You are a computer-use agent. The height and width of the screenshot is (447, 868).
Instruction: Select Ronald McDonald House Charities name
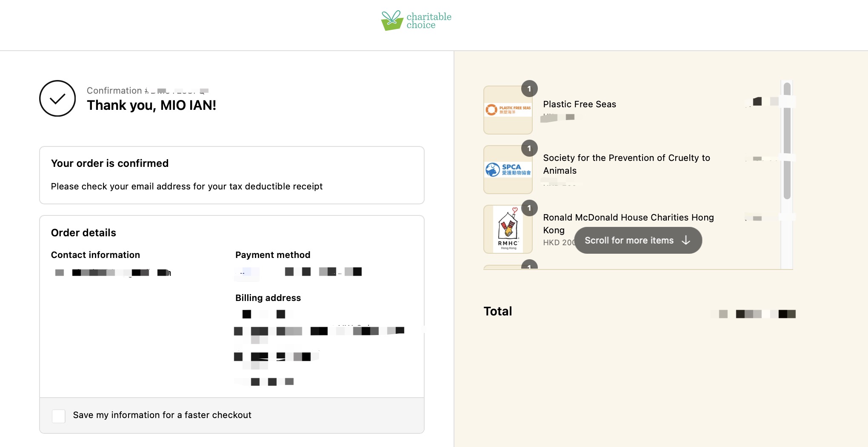click(628, 223)
